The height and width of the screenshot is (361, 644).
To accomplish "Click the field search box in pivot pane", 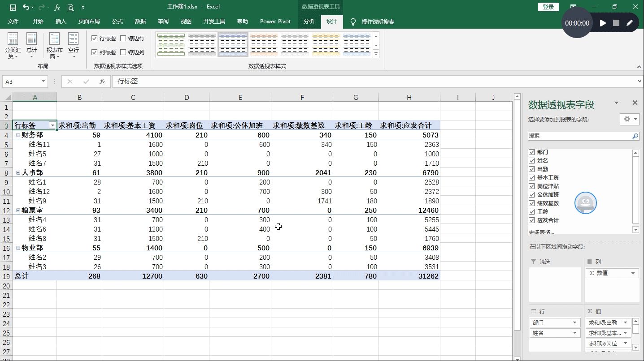I will point(579,136).
